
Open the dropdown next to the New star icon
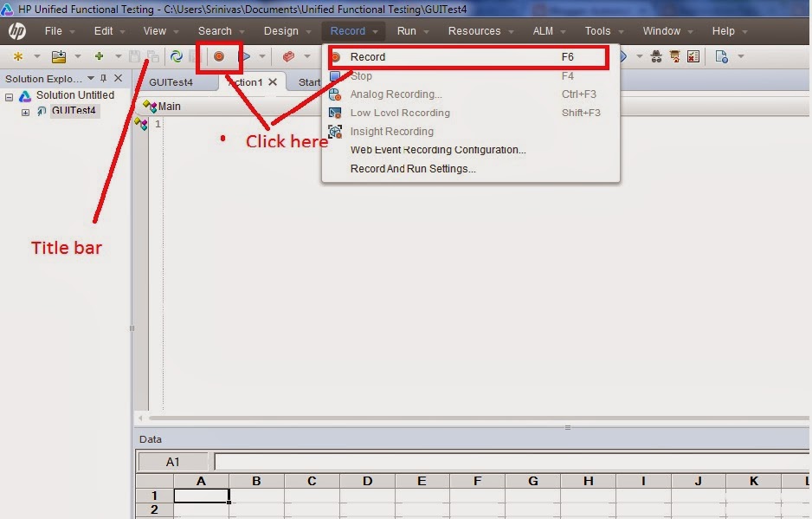[x=36, y=56]
